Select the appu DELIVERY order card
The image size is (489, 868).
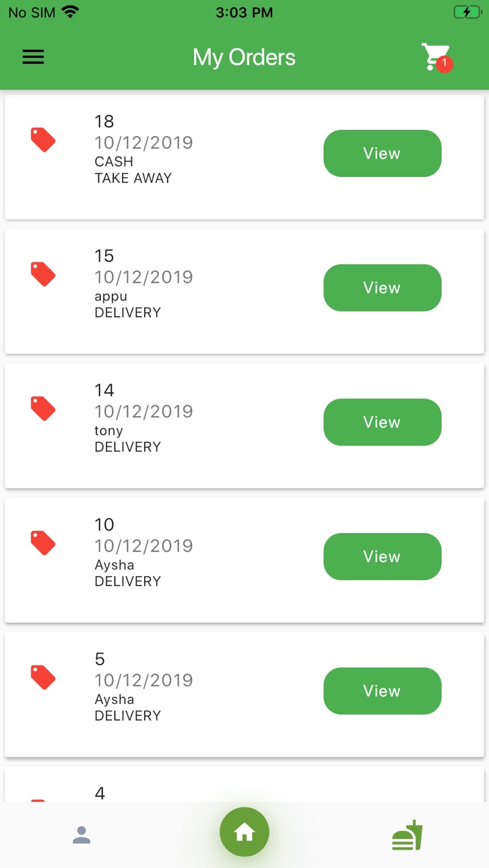(244, 291)
